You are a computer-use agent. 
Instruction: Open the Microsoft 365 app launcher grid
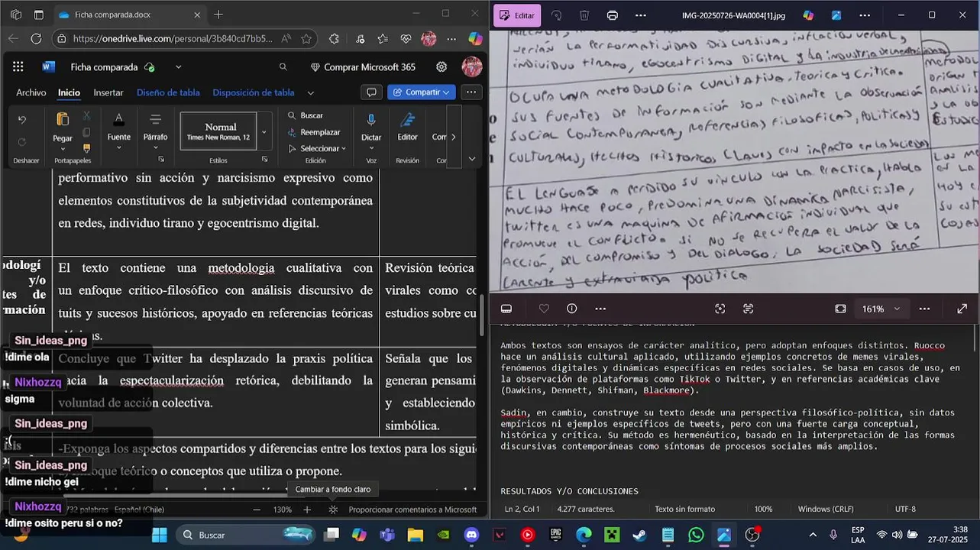point(18,67)
